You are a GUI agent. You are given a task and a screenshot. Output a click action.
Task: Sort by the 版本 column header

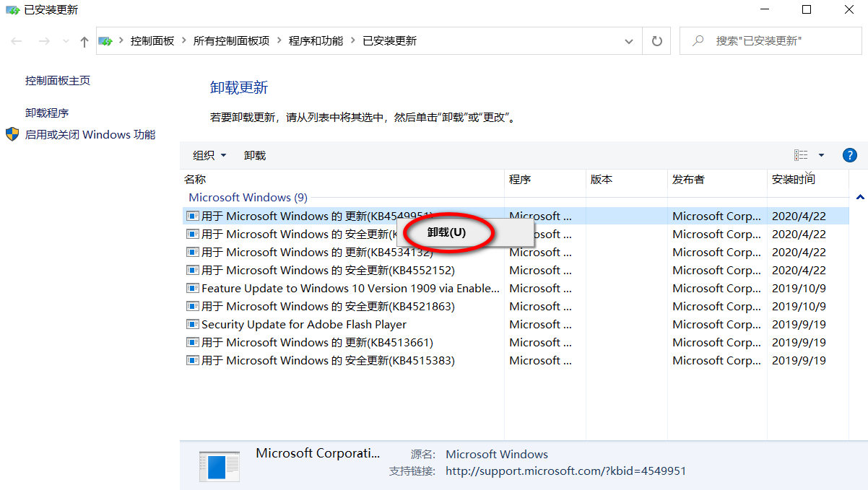626,179
